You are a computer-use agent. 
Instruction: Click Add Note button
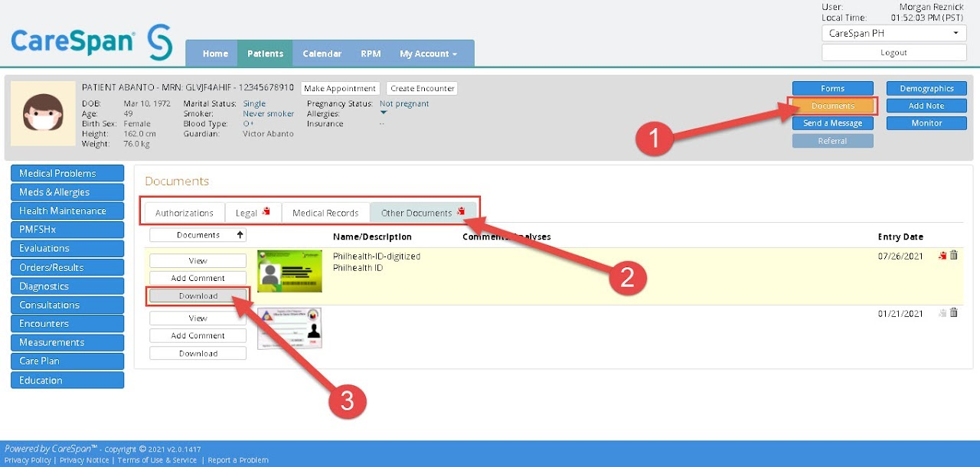click(x=926, y=106)
